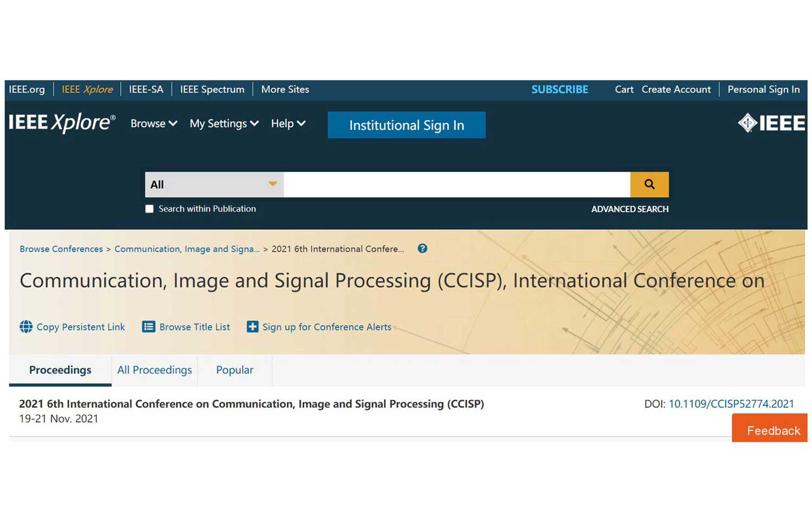
Task: Toggle the Search within Publication checkbox off
Action: pyautogui.click(x=149, y=209)
